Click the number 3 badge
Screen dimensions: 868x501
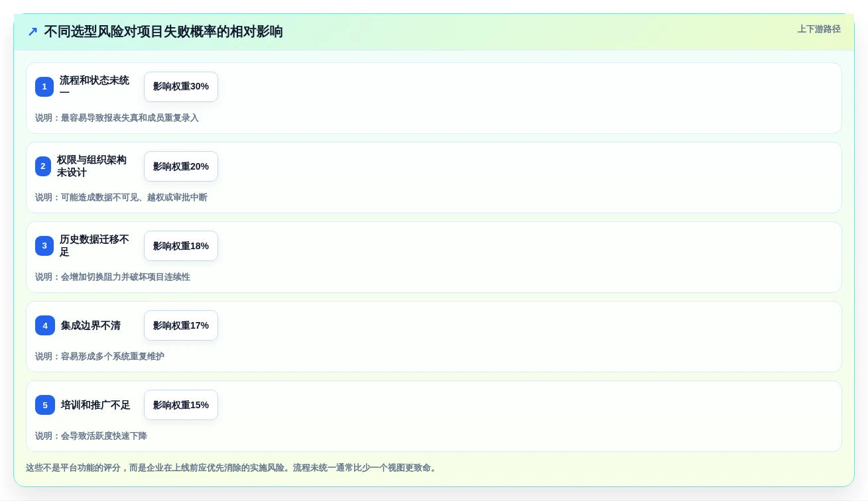point(44,246)
